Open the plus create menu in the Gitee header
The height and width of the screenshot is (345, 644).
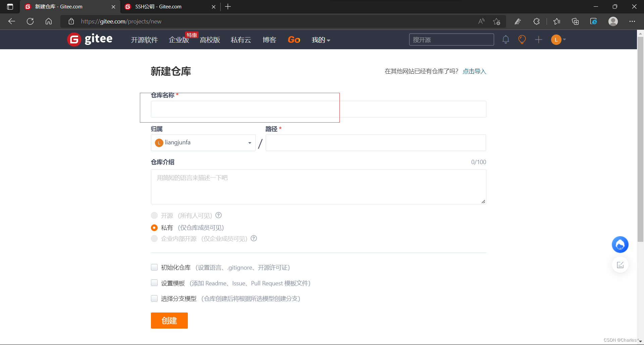pos(538,40)
